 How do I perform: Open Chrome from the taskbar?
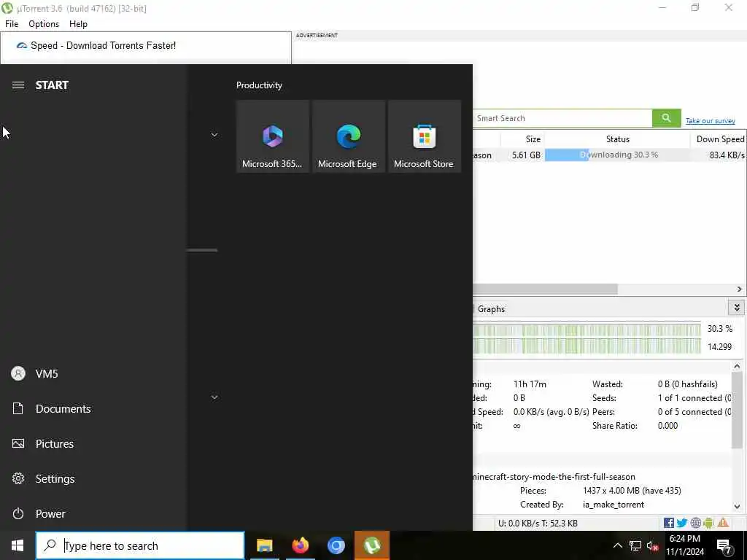tap(336, 545)
